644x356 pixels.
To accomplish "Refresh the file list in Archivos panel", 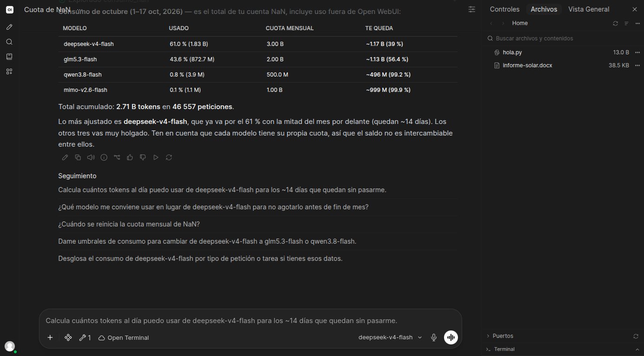I will [615, 23].
